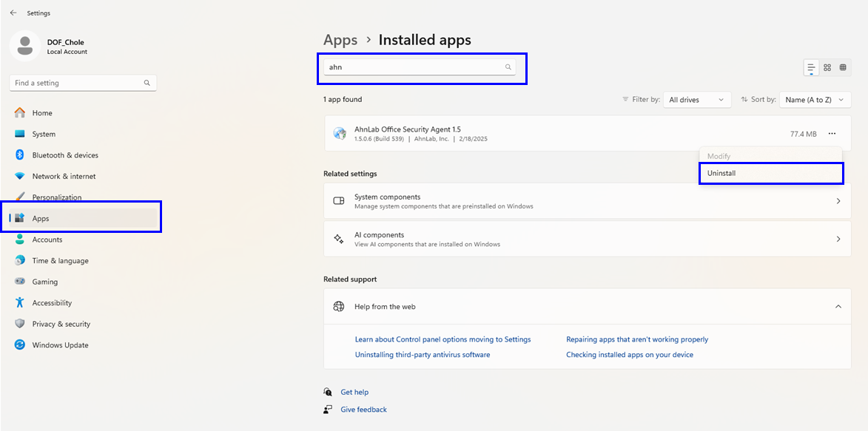Viewport: 868px width, 431px height.
Task: Click the search magnifier in apps search box
Action: tap(508, 67)
